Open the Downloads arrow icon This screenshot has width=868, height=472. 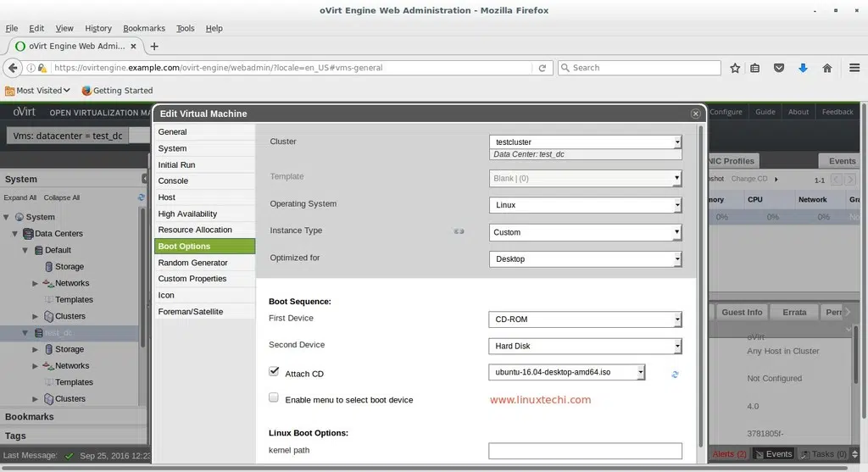[803, 68]
